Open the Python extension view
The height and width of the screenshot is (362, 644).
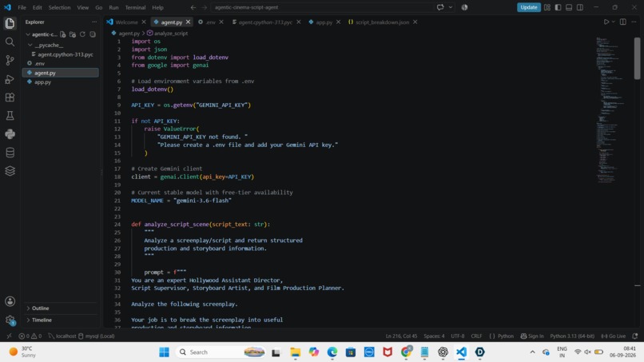tap(10, 134)
